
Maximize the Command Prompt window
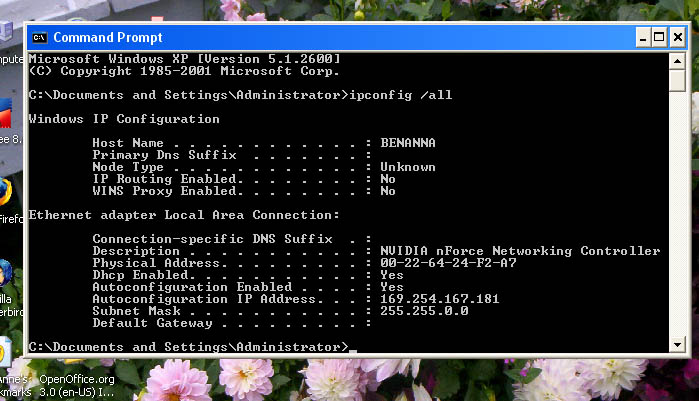(661, 37)
